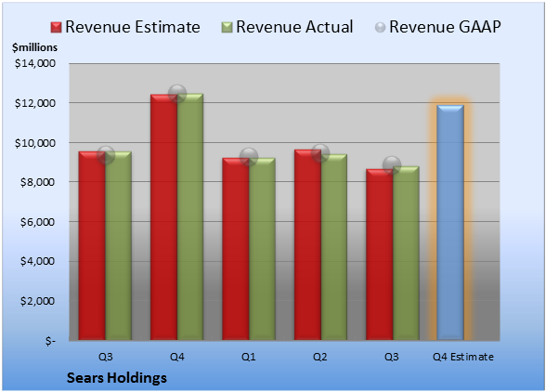Click the grey Revenue GAAP legend marker
This screenshot has height=392, width=546.
pyautogui.click(x=381, y=28)
